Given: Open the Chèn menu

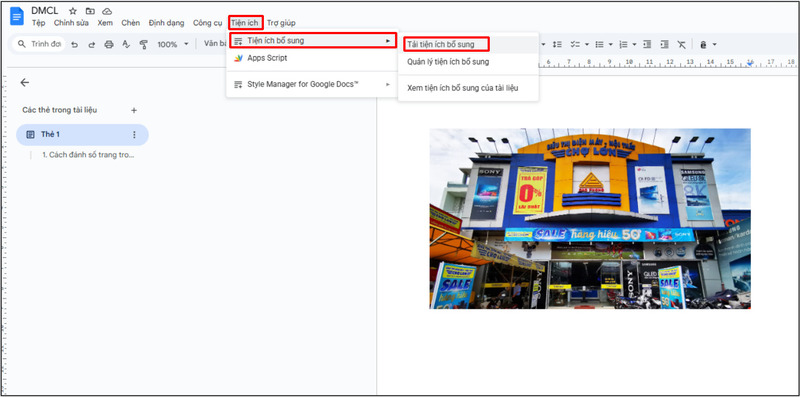Looking at the screenshot, I should coord(131,23).
